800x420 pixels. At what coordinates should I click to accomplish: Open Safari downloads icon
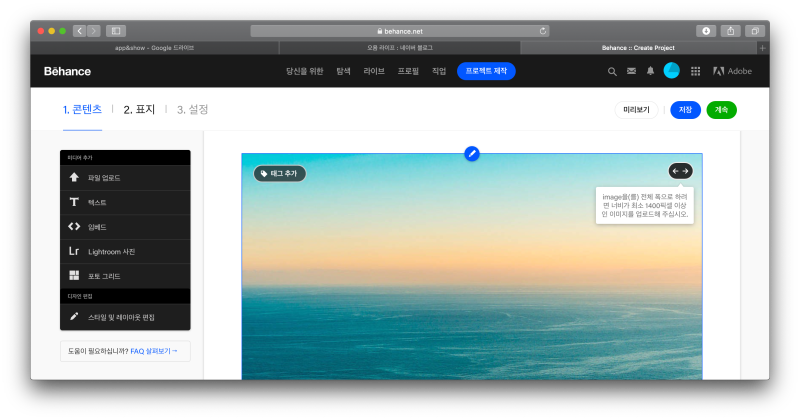(706, 31)
